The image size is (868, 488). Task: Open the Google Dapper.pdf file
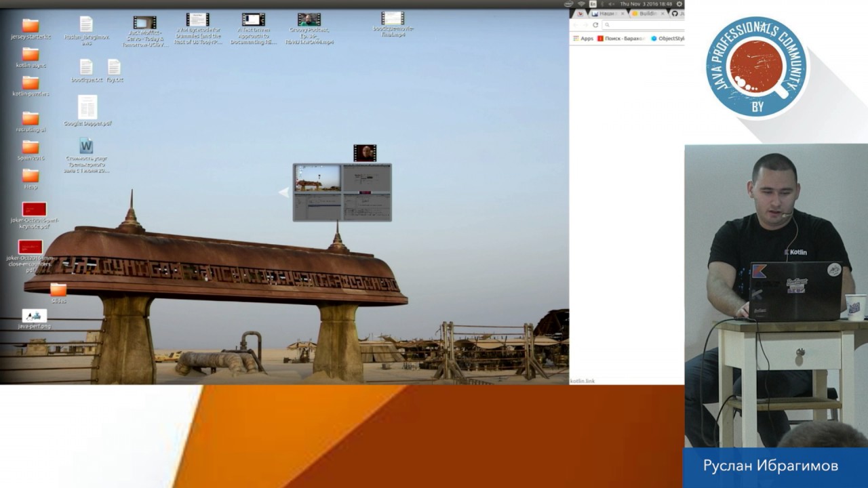point(87,107)
